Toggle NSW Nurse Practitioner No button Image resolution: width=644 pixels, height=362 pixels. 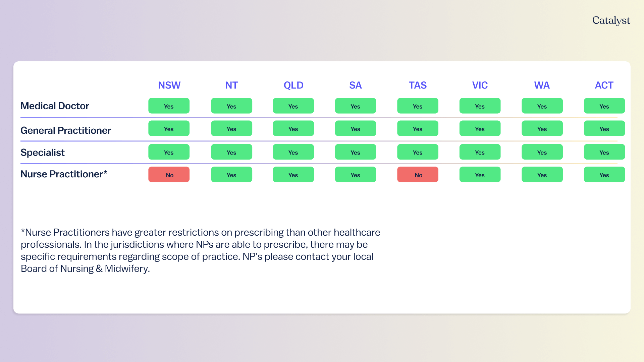pyautogui.click(x=169, y=175)
